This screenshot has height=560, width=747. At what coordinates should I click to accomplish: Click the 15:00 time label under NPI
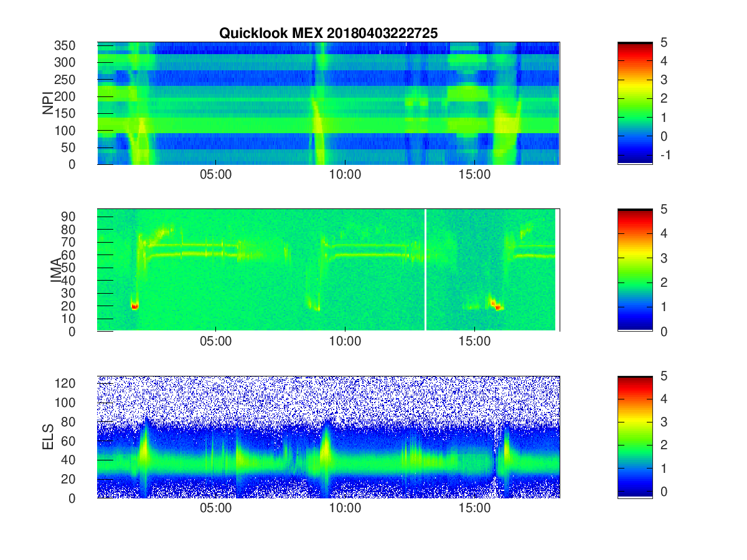pyautogui.click(x=474, y=175)
